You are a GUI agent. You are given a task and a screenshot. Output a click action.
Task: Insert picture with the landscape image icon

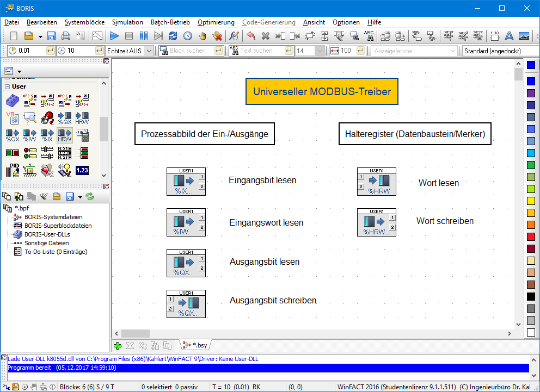[x=524, y=36]
